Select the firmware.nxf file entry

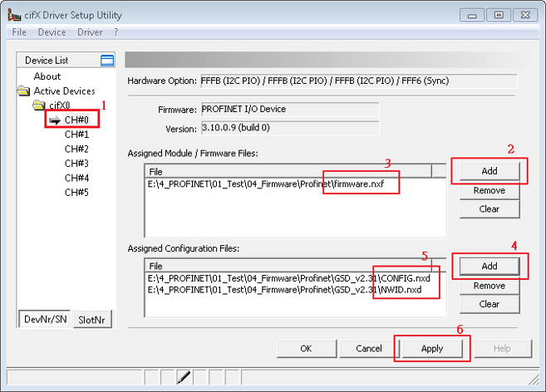(266, 184)
